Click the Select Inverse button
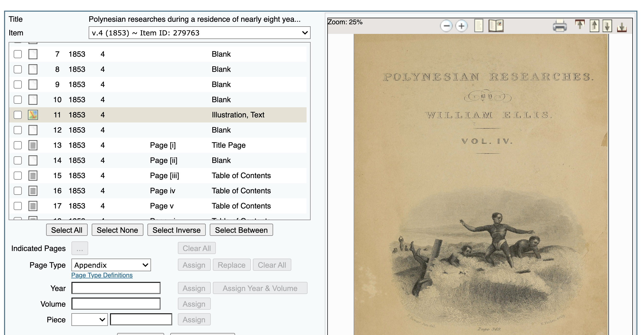Image resolution: width=644 pixels, height=335 pixels. 176,230
